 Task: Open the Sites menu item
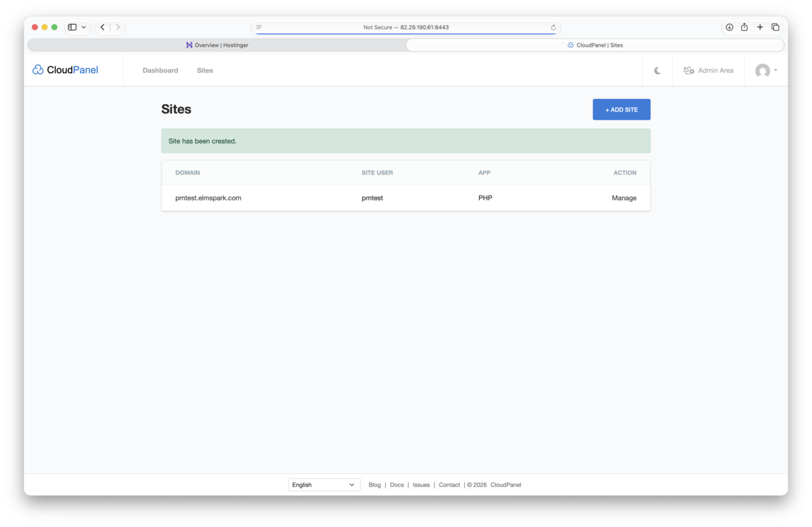click(205, 70)
